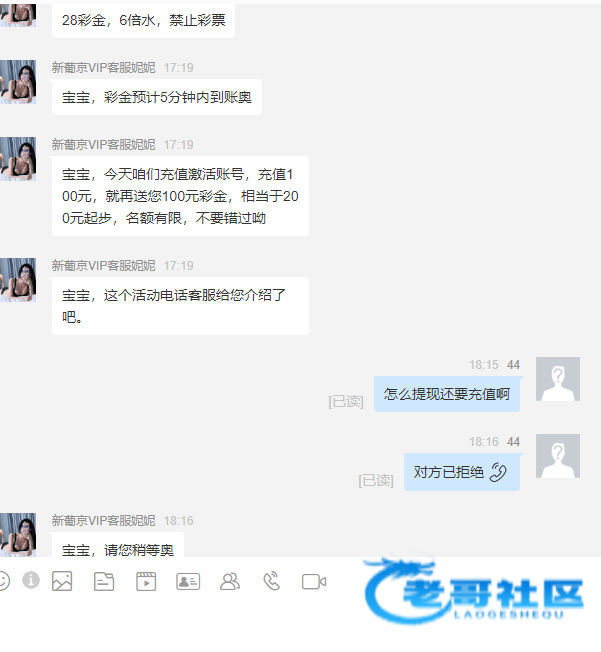Send a video clip via film icon

146,581
